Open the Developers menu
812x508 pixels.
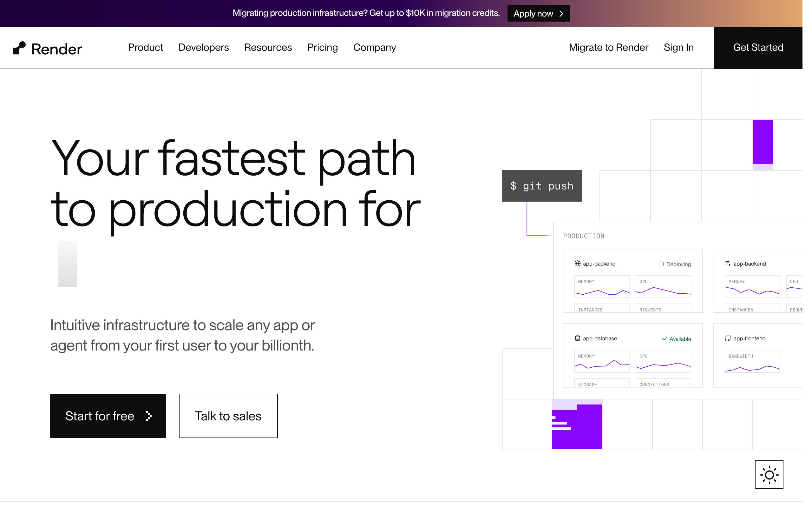[203, 47]
